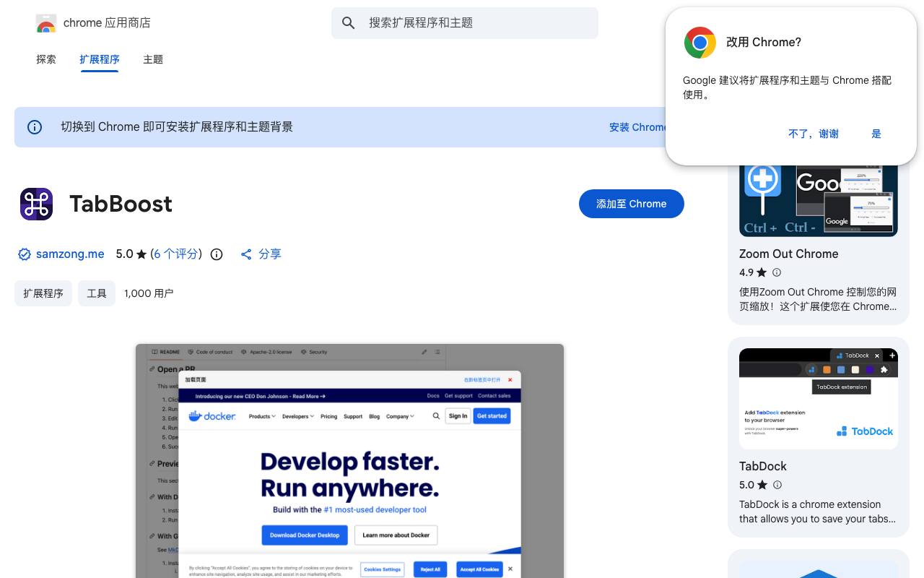Screen dimensions: 924x578
Task: Click the chrome 应用商店 title text
Action: point(107,23)
